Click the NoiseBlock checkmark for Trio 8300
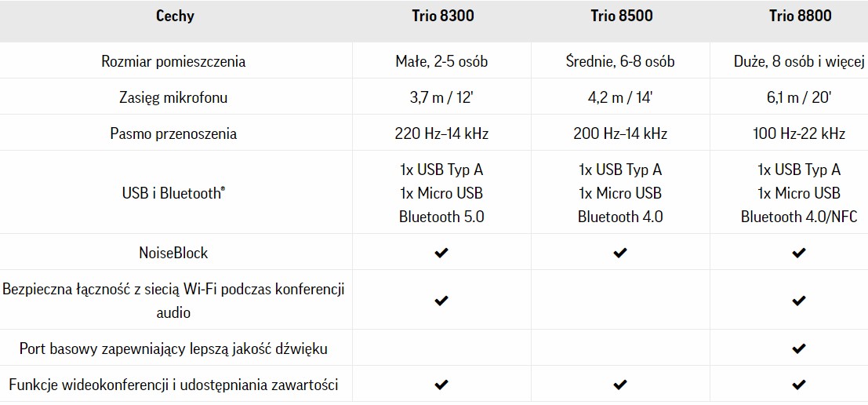The image size is (868, 405). 441,253
